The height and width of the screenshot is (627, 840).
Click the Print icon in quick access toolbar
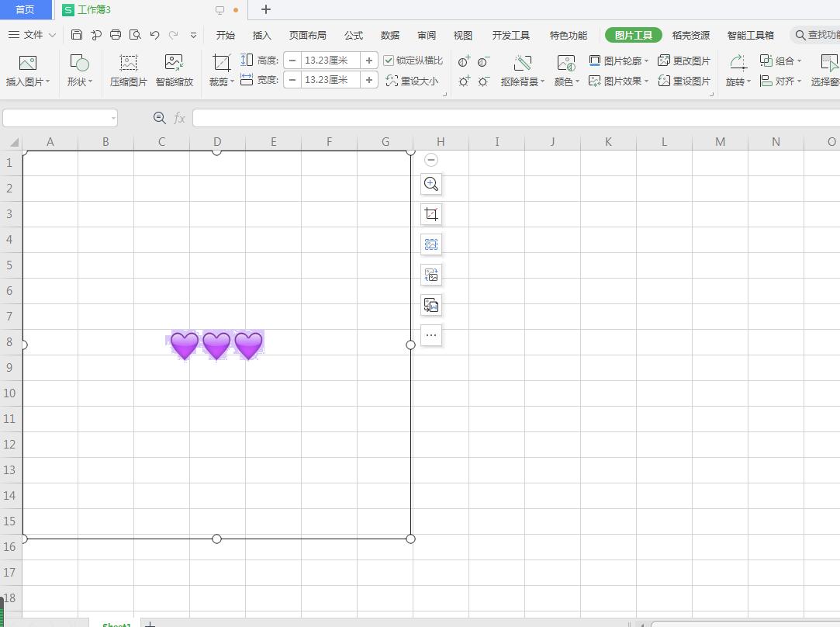pos(116,35)
